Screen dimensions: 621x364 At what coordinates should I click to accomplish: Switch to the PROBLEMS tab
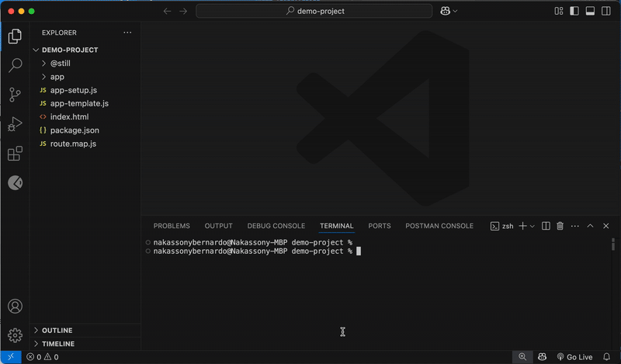point(172,226)
